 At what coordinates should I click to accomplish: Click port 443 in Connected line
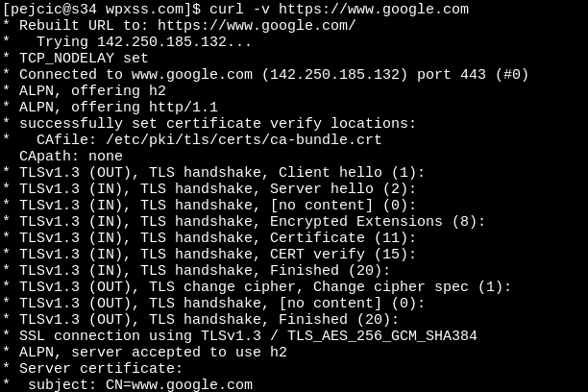point(452,74)
